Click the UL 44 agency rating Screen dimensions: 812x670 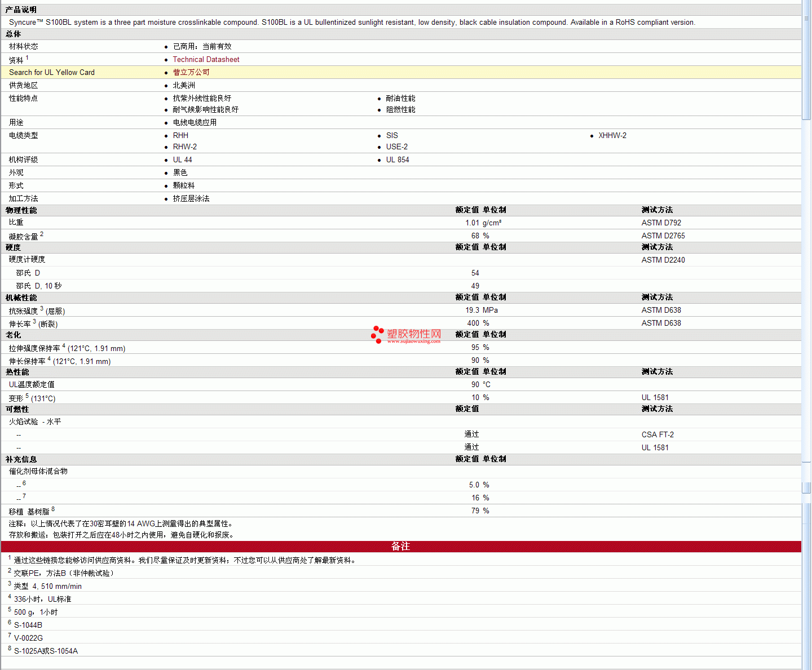point(182,159)
